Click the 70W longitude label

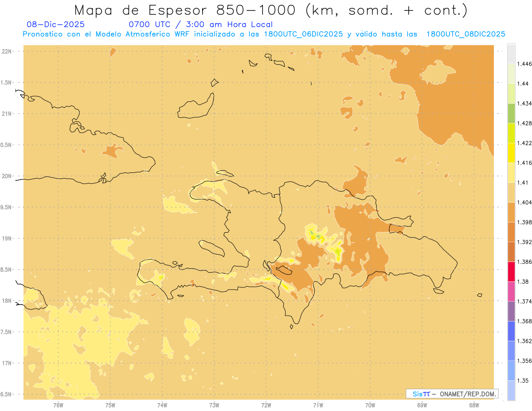click(370, 405)
